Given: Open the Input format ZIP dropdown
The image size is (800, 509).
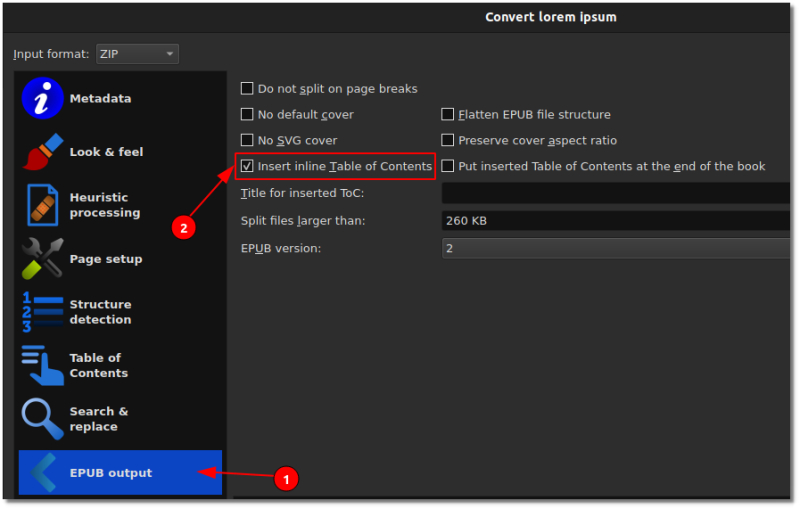Looking at the screenshot, I should (x=137, y=54).
